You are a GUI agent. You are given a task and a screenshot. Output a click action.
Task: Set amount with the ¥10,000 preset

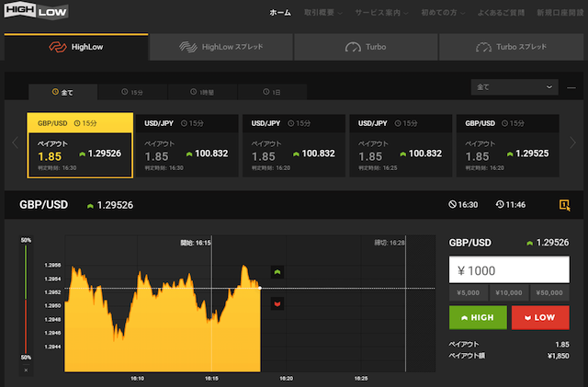pos(509,293)
